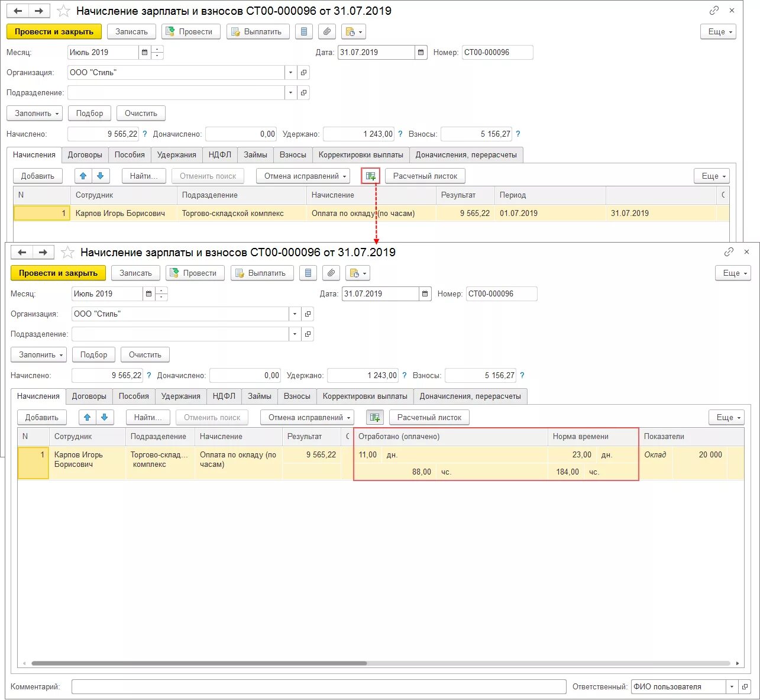Open calendar for Месяц in lower window

pos(148,293)
